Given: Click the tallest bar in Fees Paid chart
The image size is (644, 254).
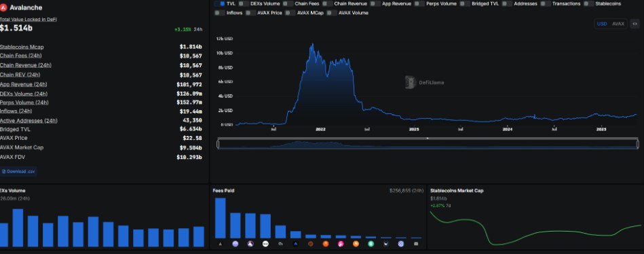Looking at the screenshot, I should click(220, 218).
